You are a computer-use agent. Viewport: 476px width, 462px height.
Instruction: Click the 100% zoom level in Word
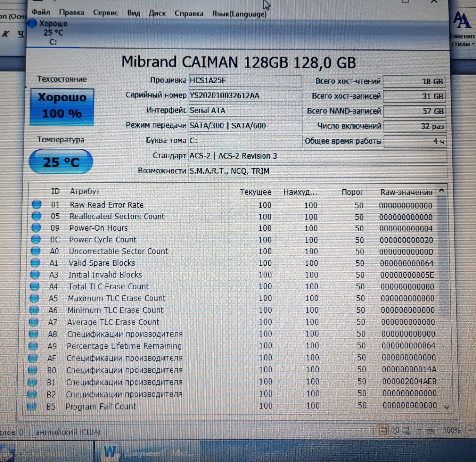[x=451, y=430]
